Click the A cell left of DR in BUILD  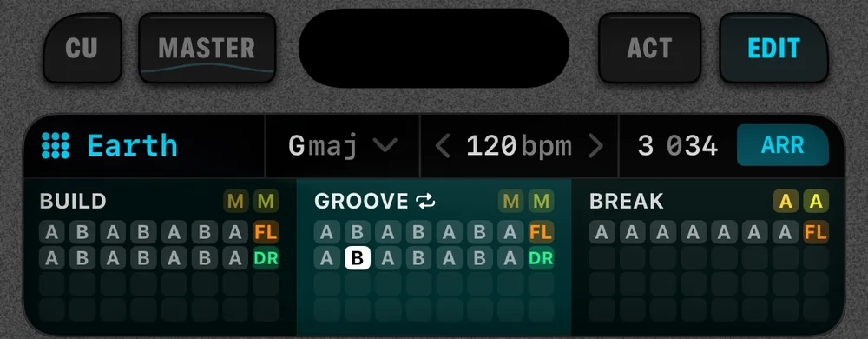[235, 257]
